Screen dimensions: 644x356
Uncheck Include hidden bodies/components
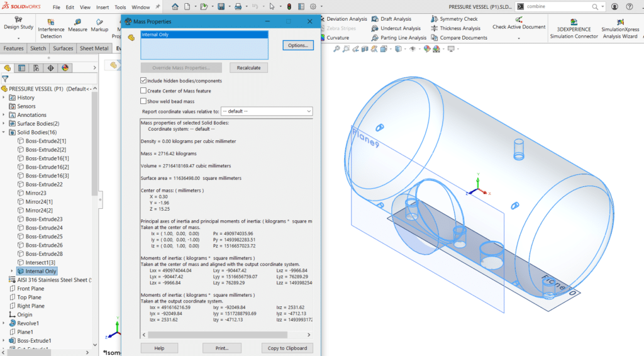143,81
